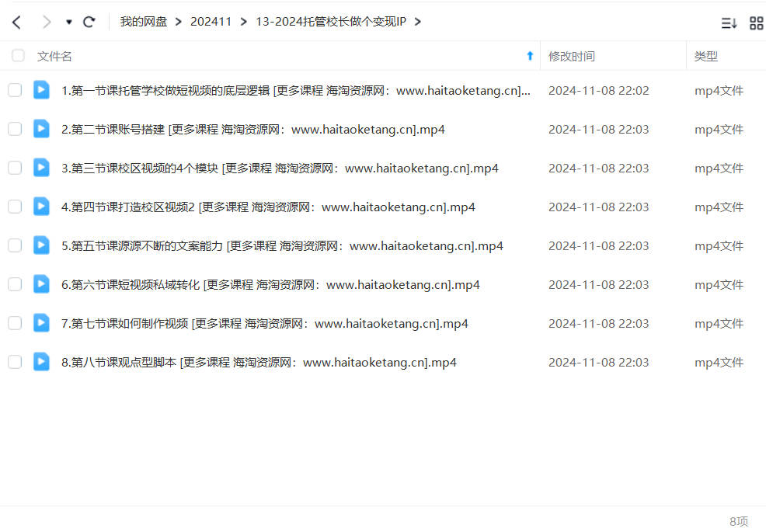Go forward with the right arrow
The image size is (766, 532).
point(47,22)
